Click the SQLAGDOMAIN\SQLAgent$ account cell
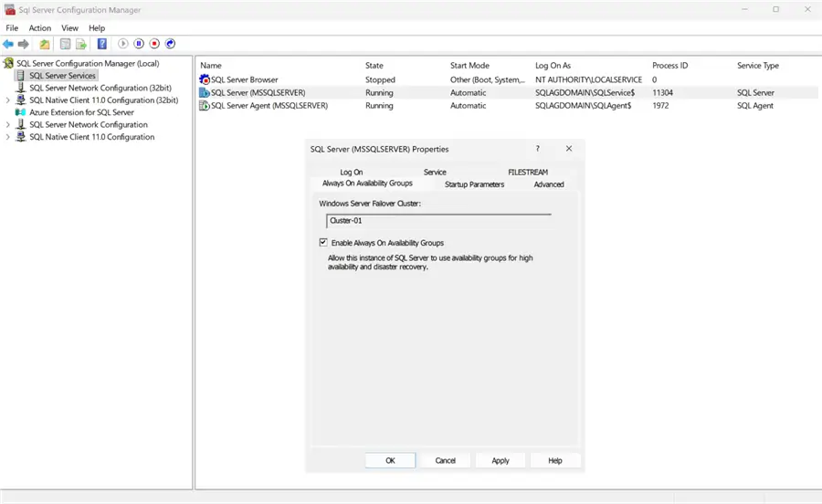 coord(583,105)
